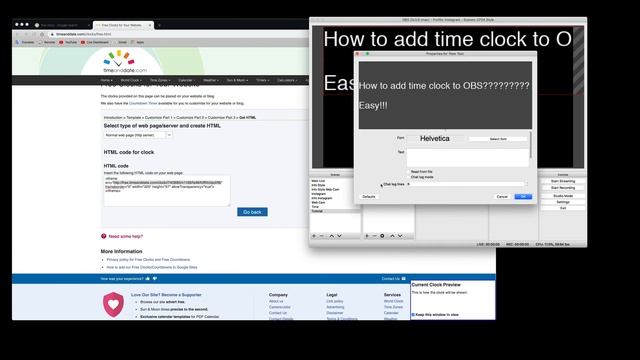Click the Properties dialog vertical scrollbar
Viewport: 640px width, 360px height.
(531, 145)
